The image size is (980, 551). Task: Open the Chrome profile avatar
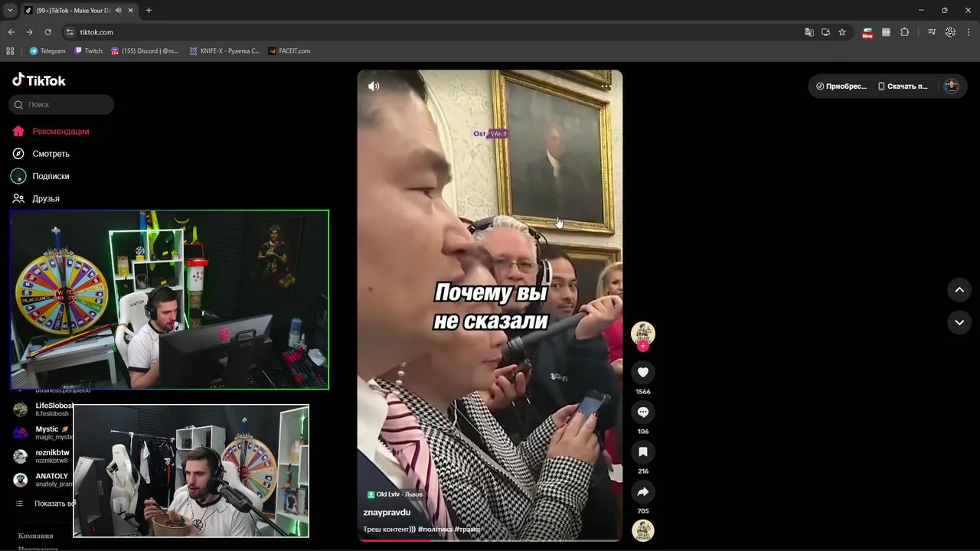[x=950, y=32]
